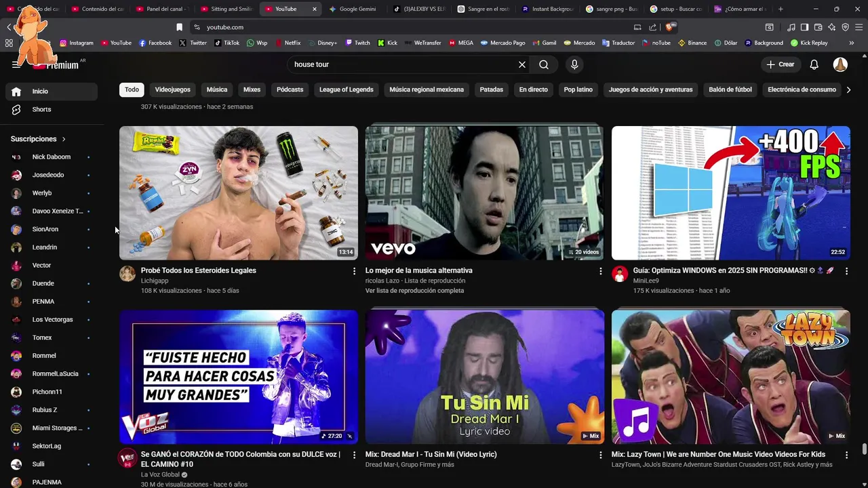Image resolution: width=868 pixels, height=488 pixels.
Task: Open options menu for Probé Todos los Esteroides video
Action: (x=354, y=271)
